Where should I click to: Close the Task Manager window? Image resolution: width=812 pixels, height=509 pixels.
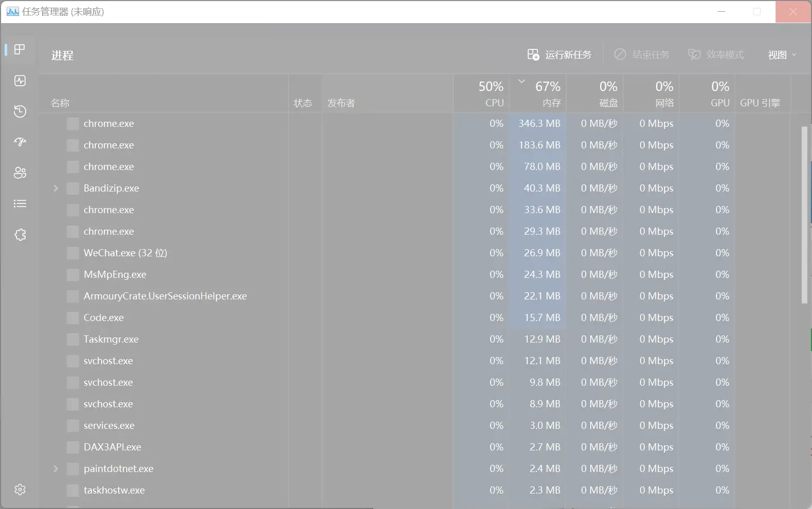pyautogui.click(x=793, y=11)
